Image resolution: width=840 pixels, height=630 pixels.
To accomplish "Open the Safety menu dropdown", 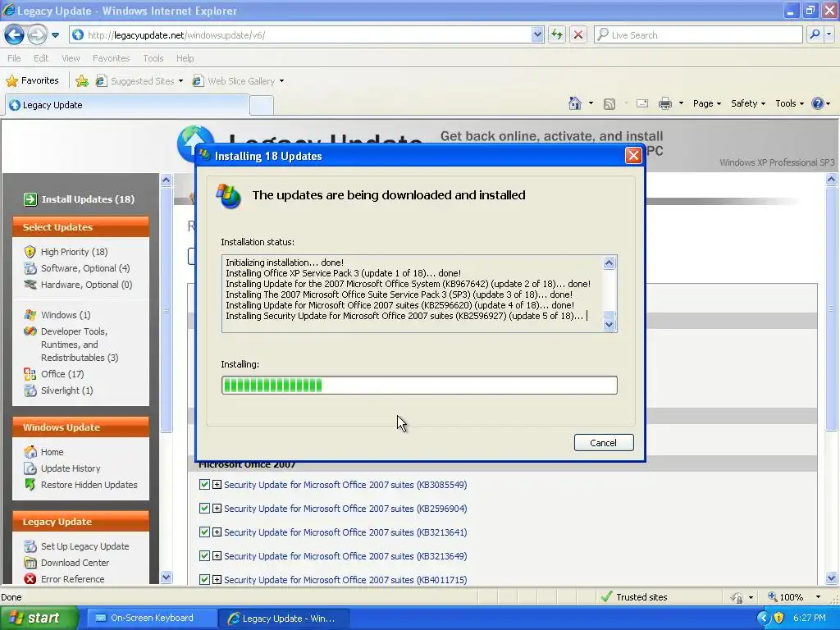I will [x=748, y=103].
